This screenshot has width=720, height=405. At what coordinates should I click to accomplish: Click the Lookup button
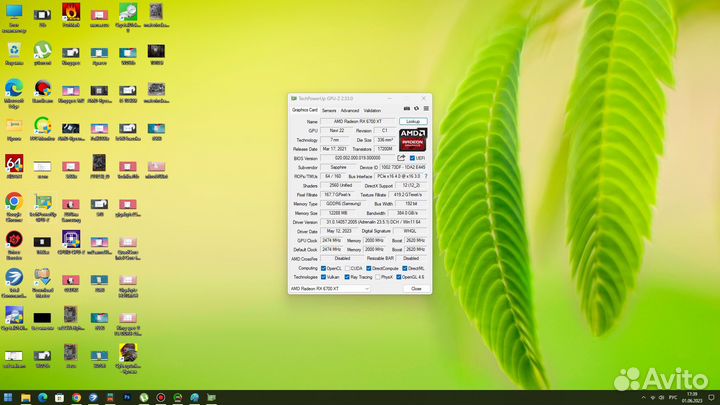pyautogui.click(x=413, y=121)
